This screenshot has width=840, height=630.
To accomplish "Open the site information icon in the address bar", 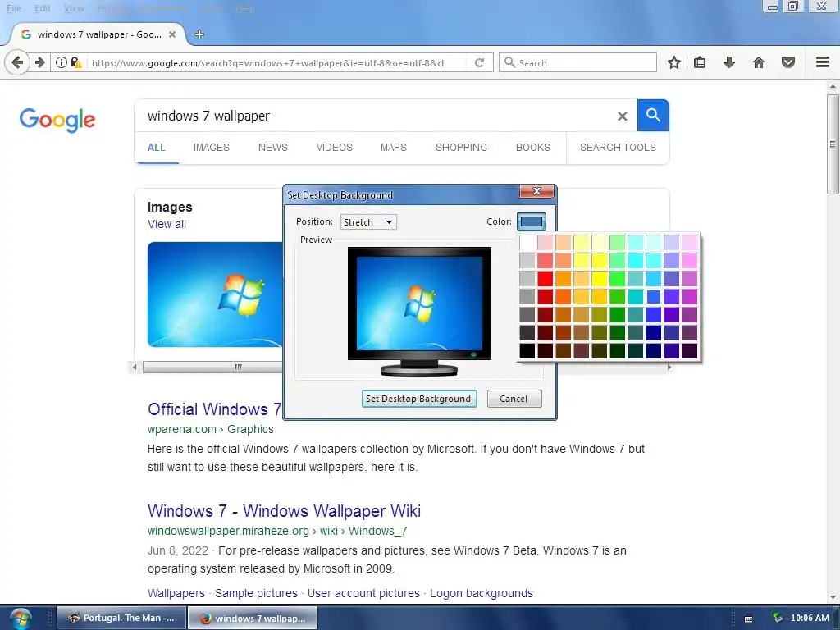I will pos(61,62).
